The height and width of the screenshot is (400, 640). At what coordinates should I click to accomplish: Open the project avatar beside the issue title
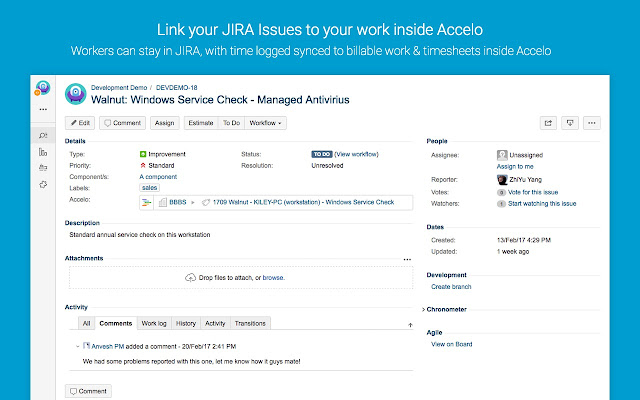click(76, 94)
